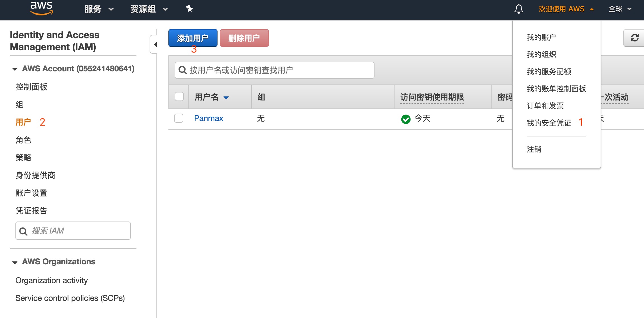
Task: Click magnifier icon in user search box
Action: [182, 70]
